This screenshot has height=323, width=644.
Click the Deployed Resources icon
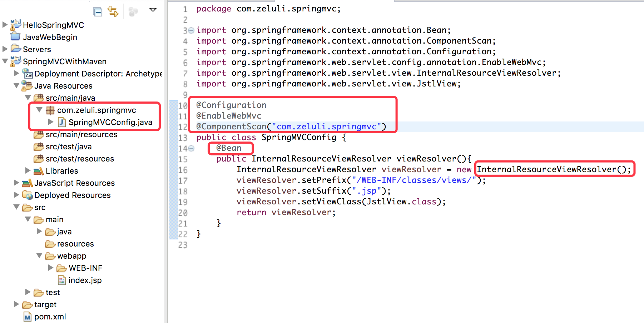coord(27,195)
